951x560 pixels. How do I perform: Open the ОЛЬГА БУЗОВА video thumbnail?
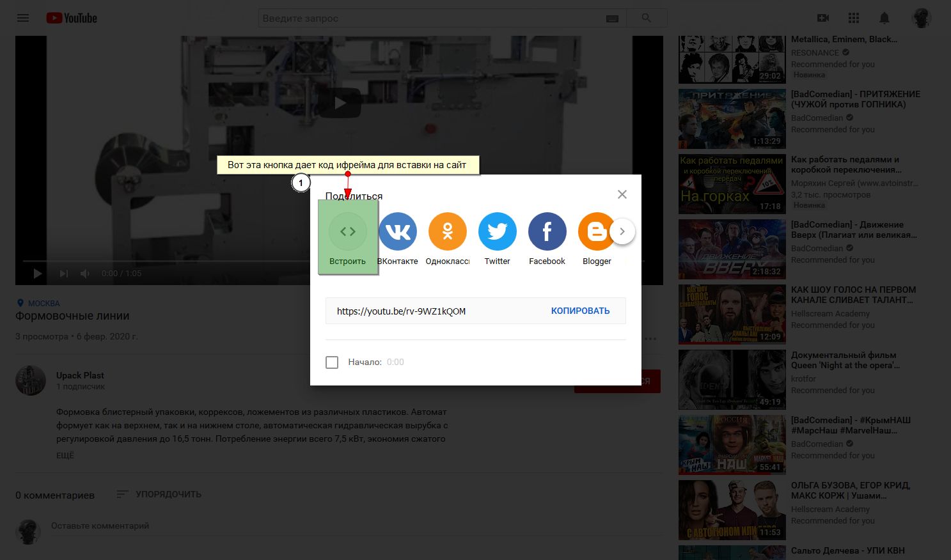[x=732, y=510]
